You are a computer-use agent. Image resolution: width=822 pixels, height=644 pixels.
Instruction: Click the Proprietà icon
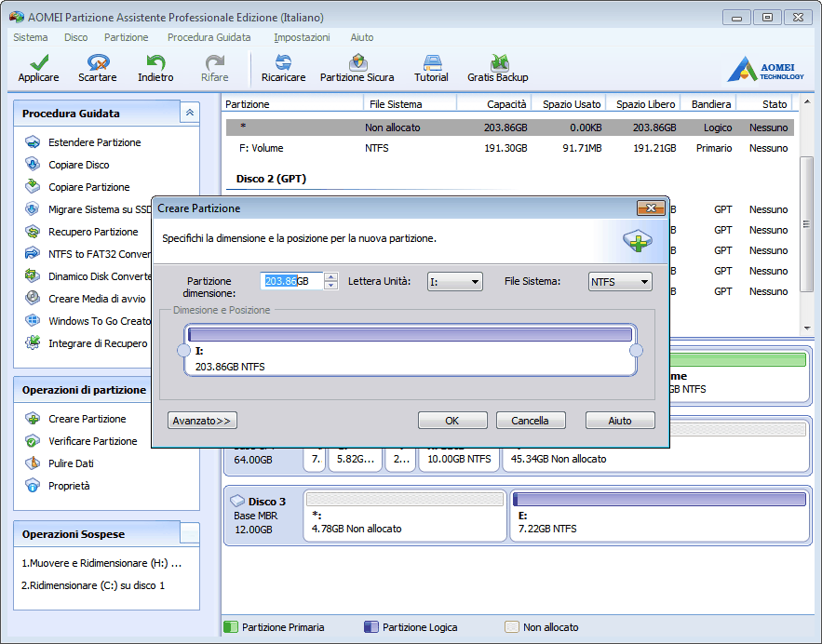pyautogui.click(x=33, y=485)
